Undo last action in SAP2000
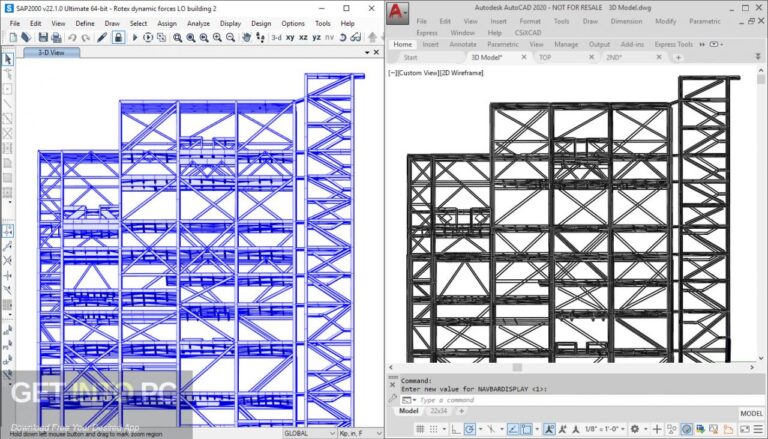 (72, 37)
